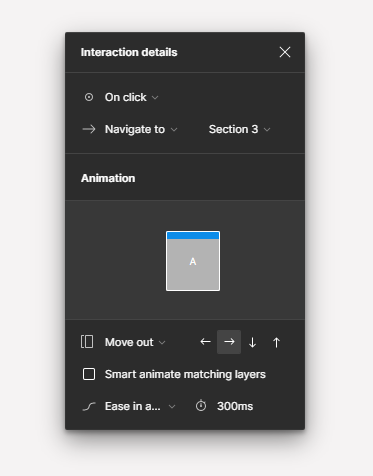
Task: Click the Animation section header
Action: click(x=108, y=178)
